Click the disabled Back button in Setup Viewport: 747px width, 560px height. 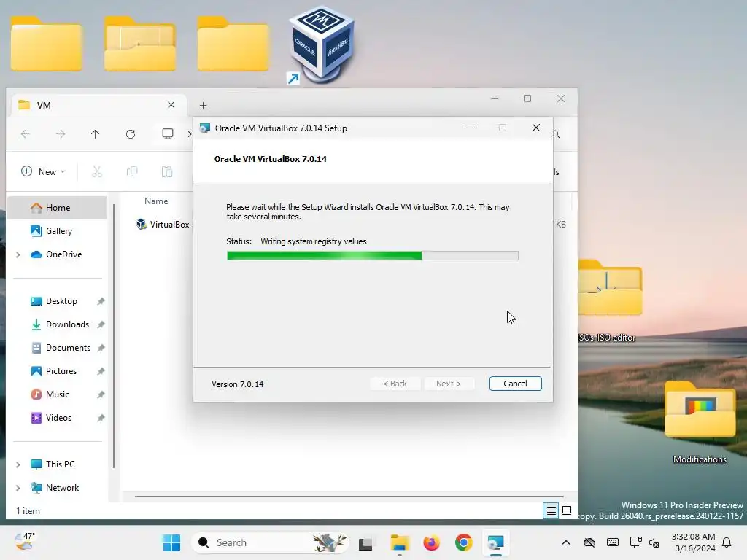[395, 384]
